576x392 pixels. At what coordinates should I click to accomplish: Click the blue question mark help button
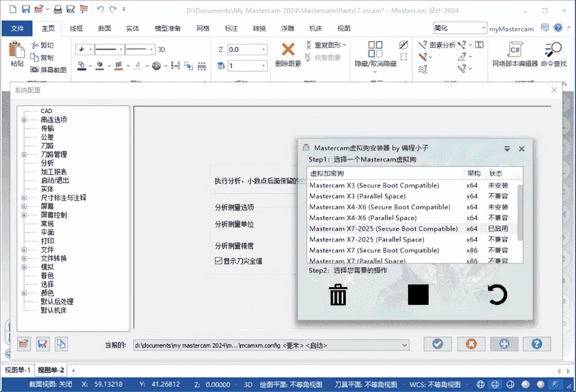coord(536,344)
